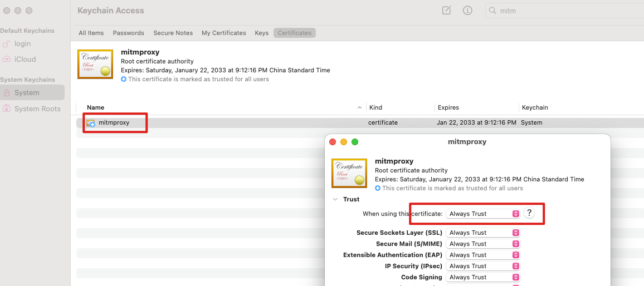
Task: Open the 'When using this certificate' dropdown
Action: pos(483,214)
